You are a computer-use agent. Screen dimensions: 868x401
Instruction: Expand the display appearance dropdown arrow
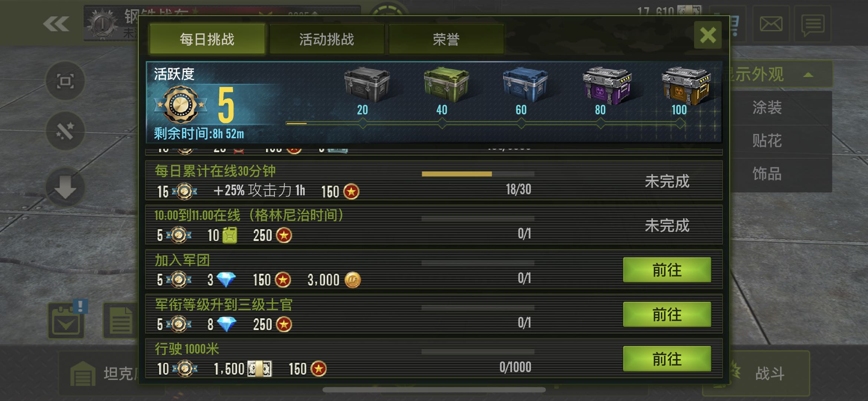pyautogui.click(x=808, y=75)
